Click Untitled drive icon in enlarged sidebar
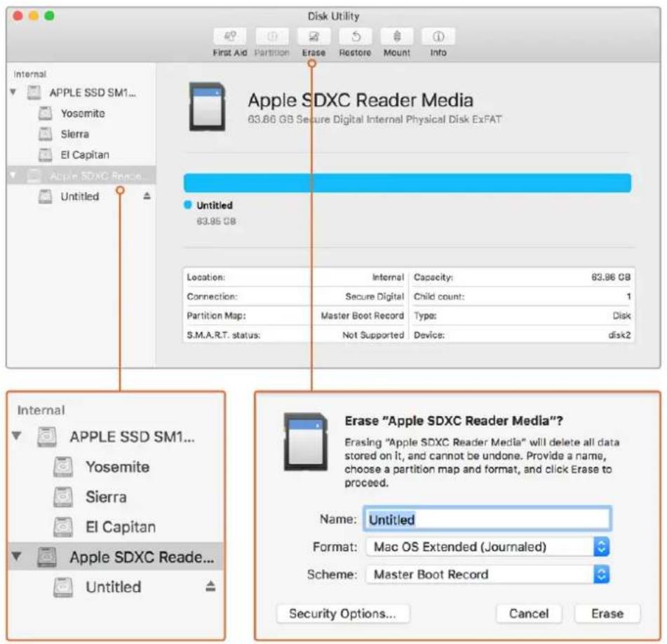The height and width of the screenshot is (644, 667). pyautogui.click(x=63, y=587)
